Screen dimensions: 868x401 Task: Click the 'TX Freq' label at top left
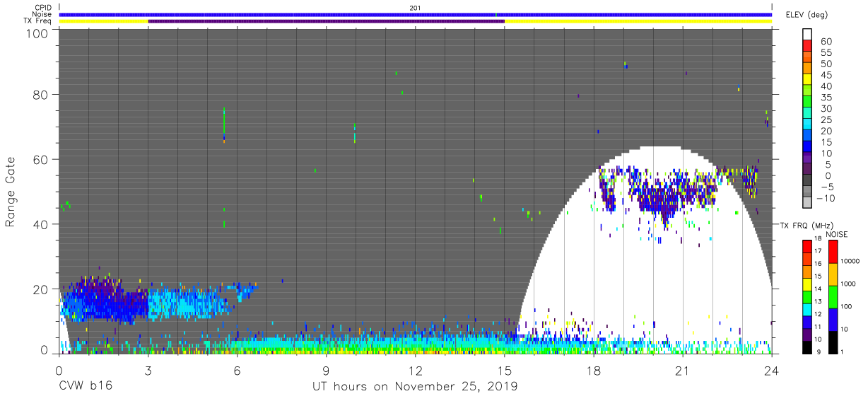click(38, 21)
